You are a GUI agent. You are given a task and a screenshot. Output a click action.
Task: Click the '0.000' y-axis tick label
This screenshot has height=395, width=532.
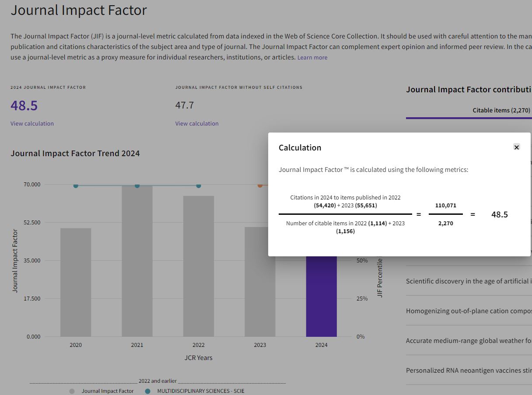click(x=34, y=337)
